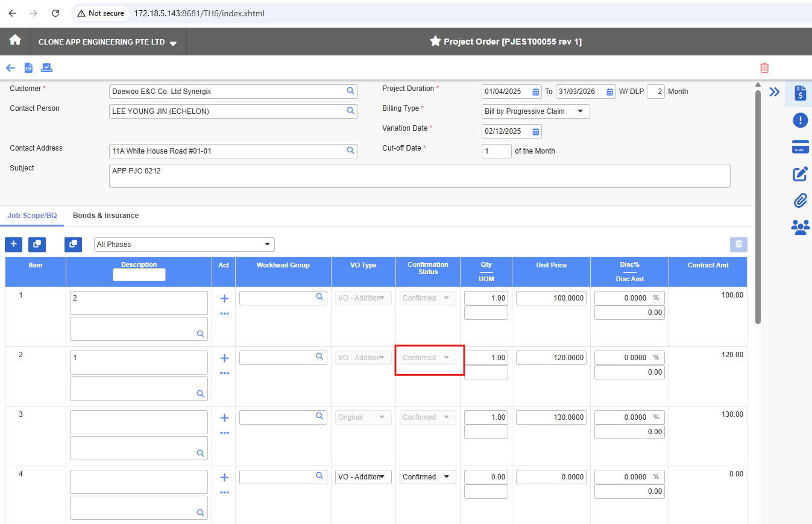812x524 pixels.
Task: Select the Job Scope/BQ tab
Action: pos(32,216)
